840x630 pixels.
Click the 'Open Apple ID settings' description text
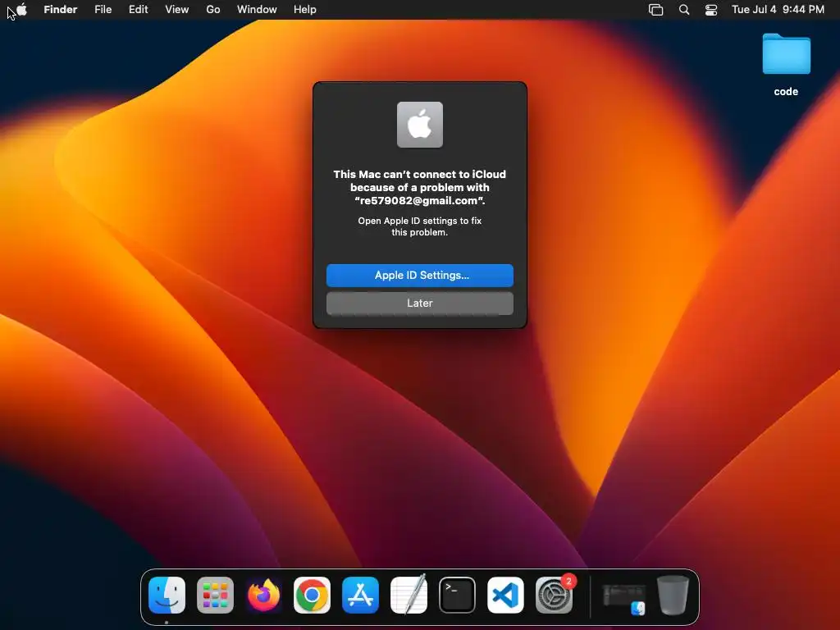coord(420,226)
